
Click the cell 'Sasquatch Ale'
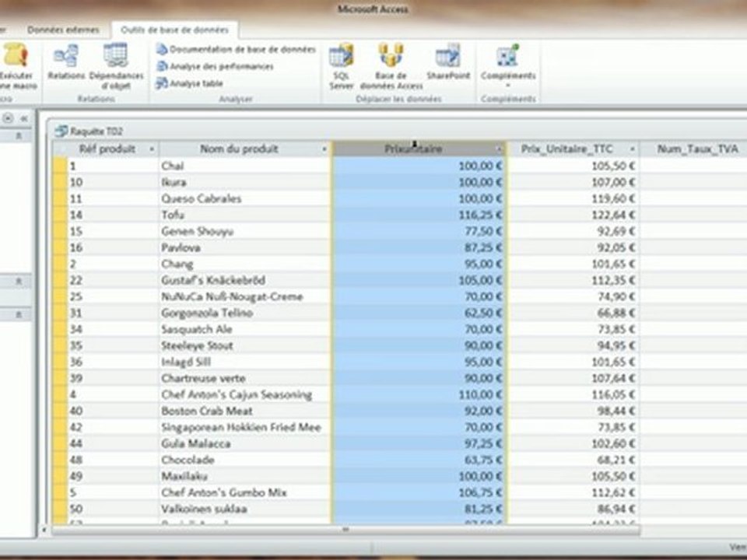tap(245, 330)
